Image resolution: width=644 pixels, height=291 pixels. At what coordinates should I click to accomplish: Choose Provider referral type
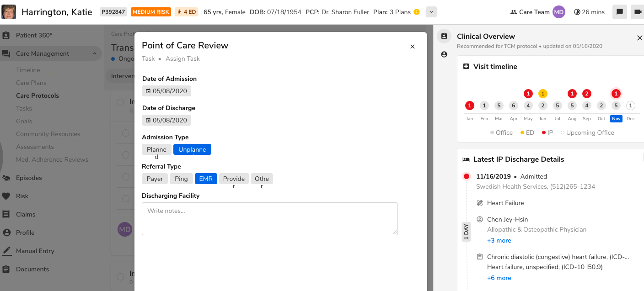(234, 179)
